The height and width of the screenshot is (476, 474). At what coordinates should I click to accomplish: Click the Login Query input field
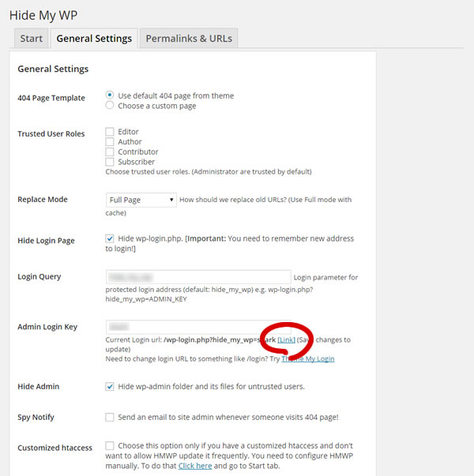[198, 277]
